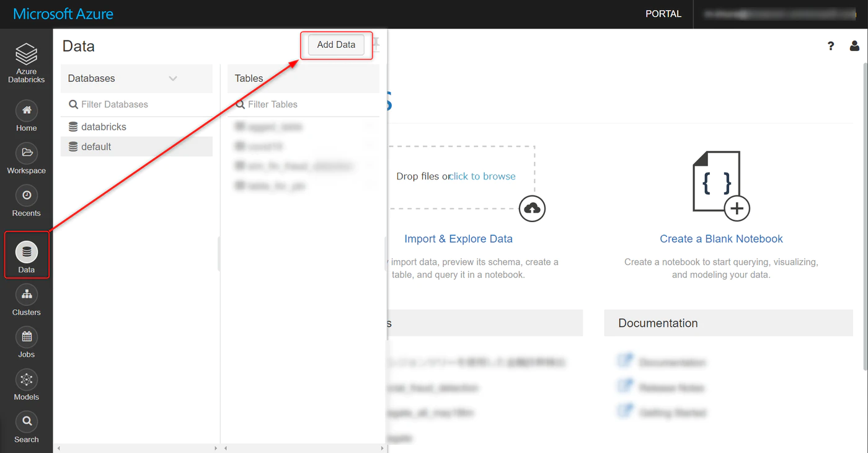Viewport: 868px width, 453px height.
Task: Click the PORTAL link
Action: [x=663, y=14]
